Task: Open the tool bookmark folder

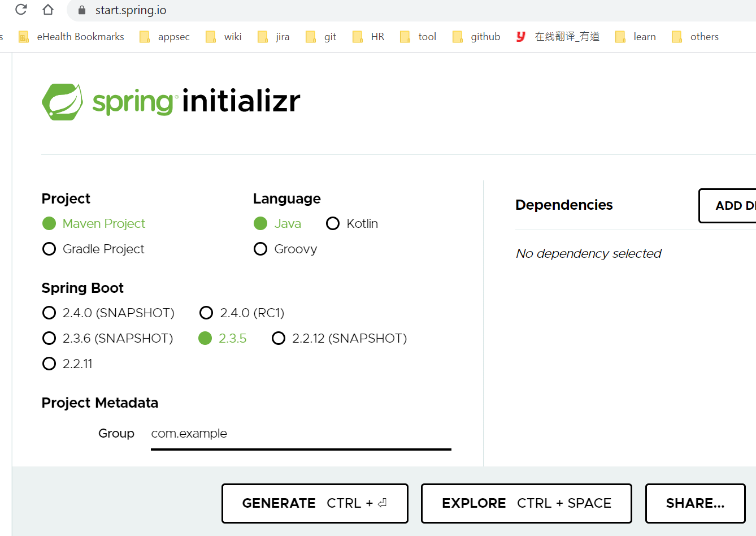Action: coord(418,37)
